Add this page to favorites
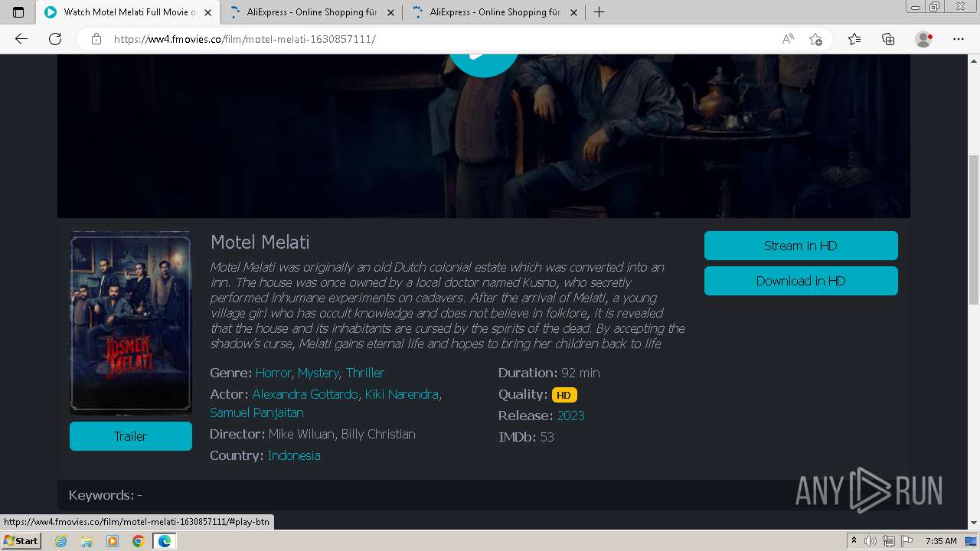The image size is (980, 551). pyautogui.click(x=815, y=39)
